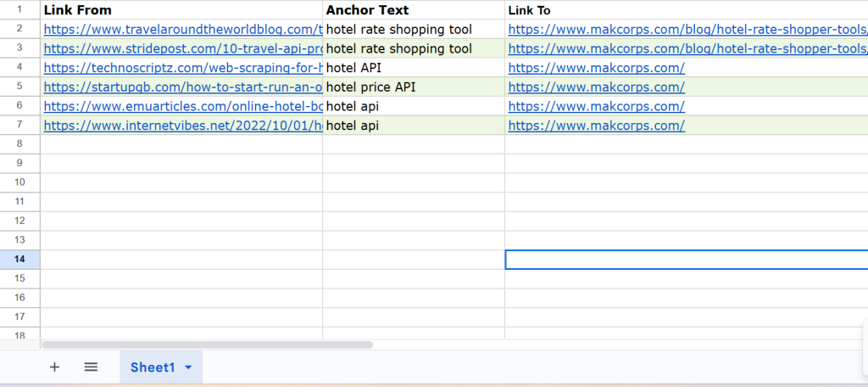Click the active outlined cell in row 14

coord(687,260)
